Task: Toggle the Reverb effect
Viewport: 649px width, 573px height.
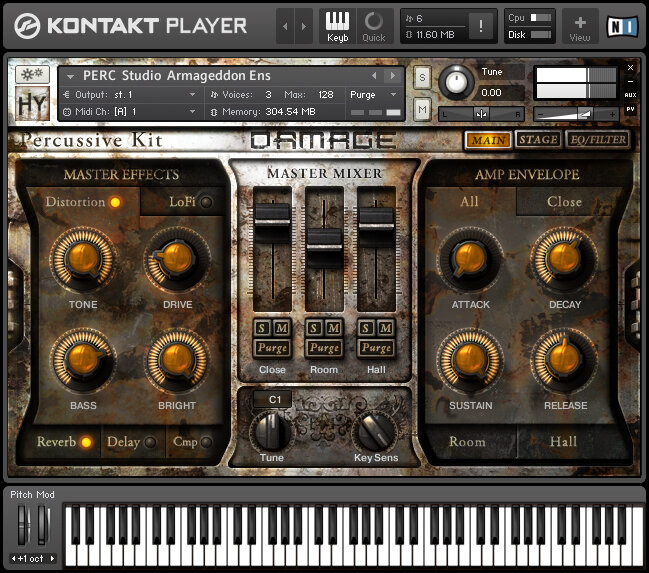Action: [86, 442]
